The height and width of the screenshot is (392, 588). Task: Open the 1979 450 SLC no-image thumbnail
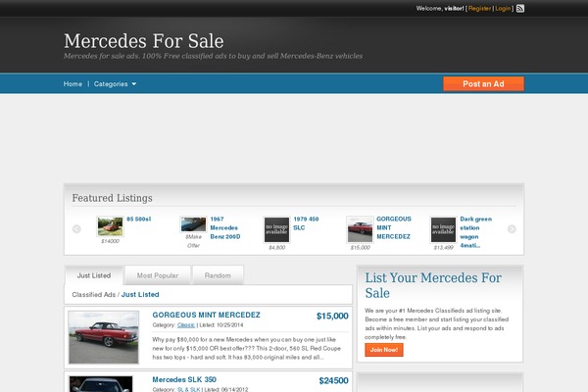tap(276, 229)
